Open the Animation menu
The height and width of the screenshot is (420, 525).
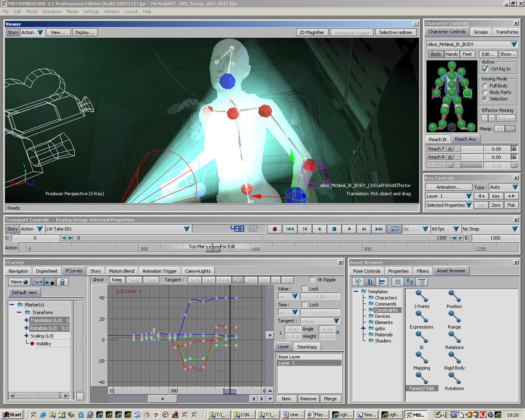pyautogui.click(x=52, y=11)
